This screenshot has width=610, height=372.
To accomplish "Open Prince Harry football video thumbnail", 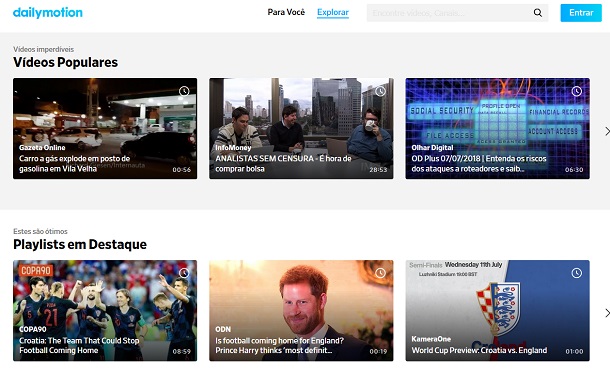I will tap(301, 311).
